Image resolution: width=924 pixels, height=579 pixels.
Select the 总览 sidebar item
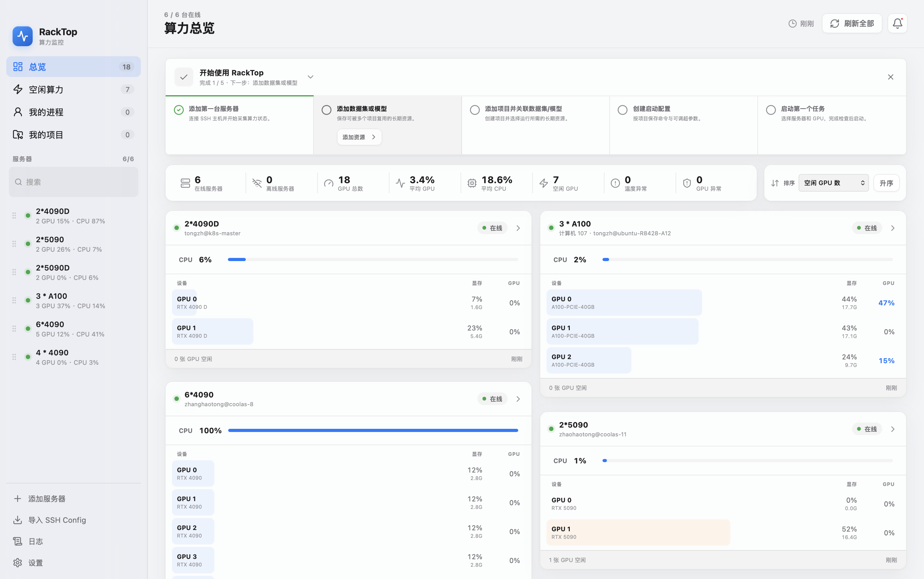pyautogui.click(x=74, y=67)
